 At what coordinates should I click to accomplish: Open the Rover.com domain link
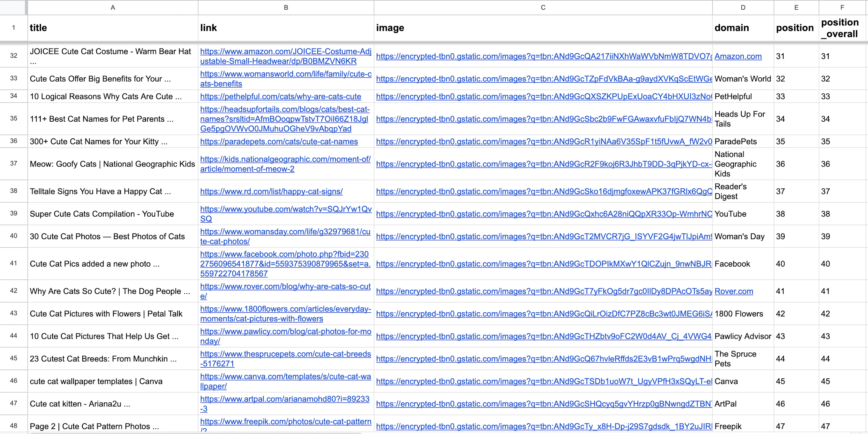(734, 291)
